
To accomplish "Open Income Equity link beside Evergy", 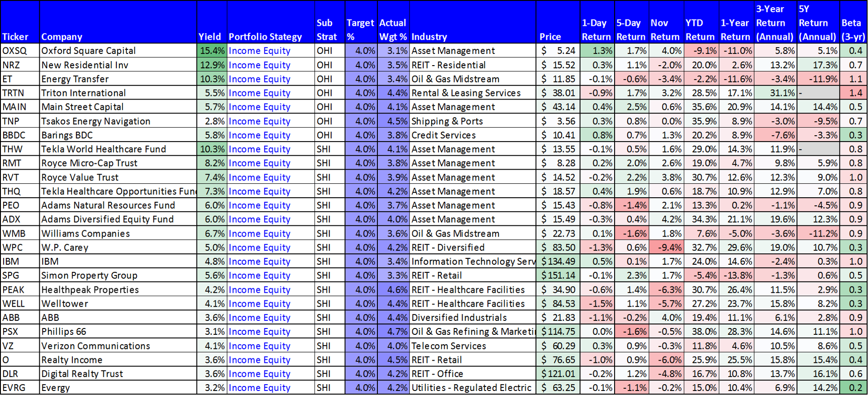I will pyautogui.click(x=259, y=388).
